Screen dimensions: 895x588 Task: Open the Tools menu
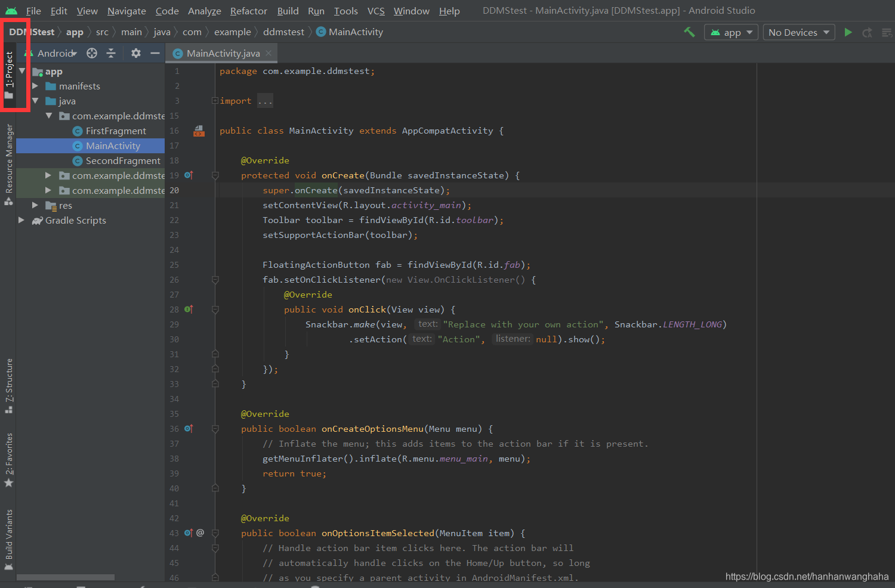[x=345, y=11]
